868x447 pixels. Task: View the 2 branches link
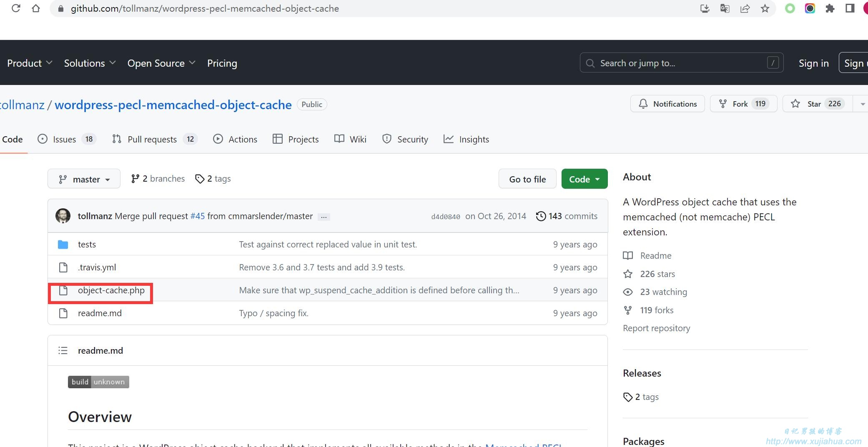point(158,179)
